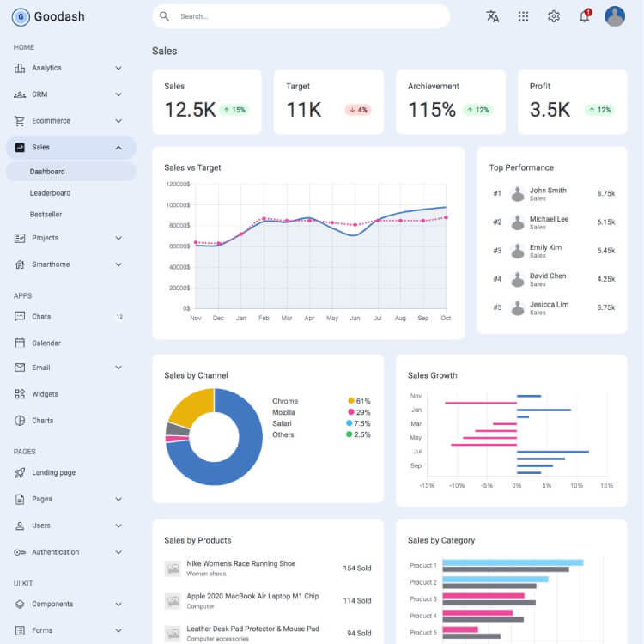Select Charts in the sidebar
Screen dimensions: 644x644
[x=42, y=421]
